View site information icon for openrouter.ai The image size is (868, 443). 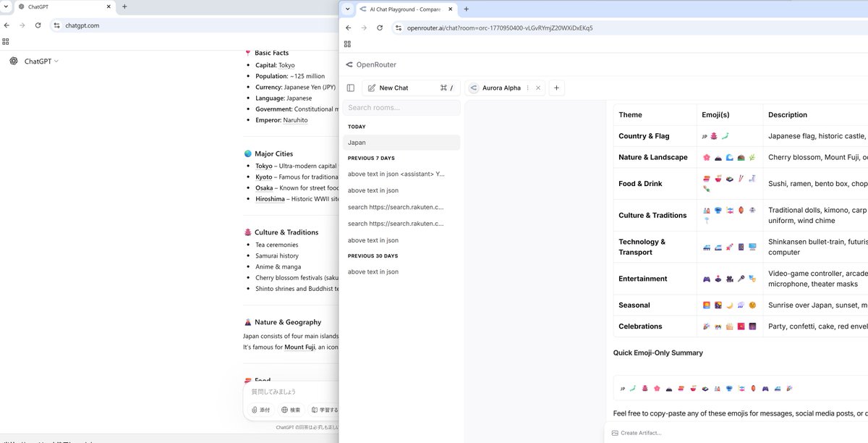(x=398, y=28)
